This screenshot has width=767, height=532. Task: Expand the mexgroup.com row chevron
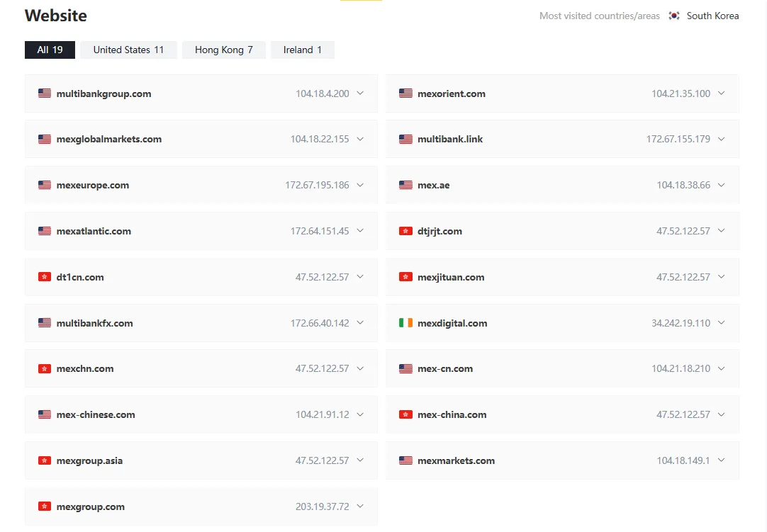click(x=360, y=506)
